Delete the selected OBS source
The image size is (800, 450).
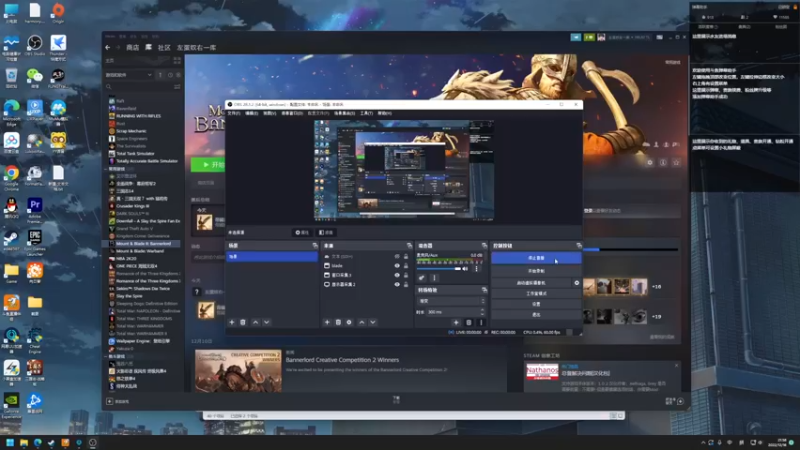point(338,322)
